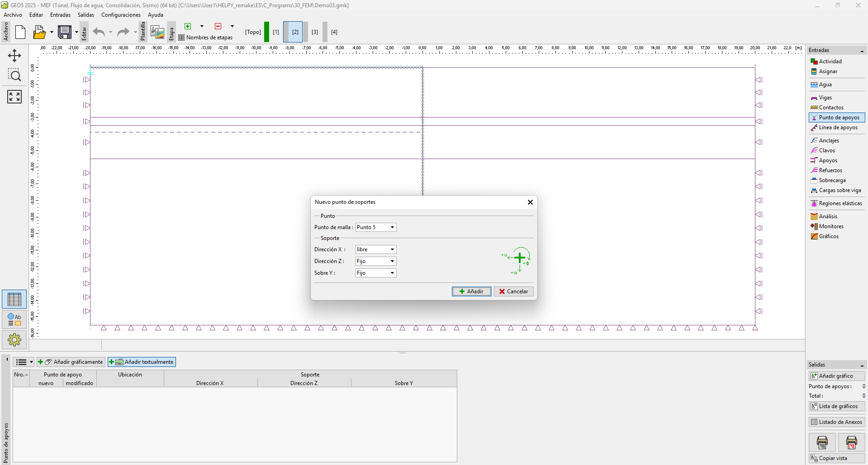This screenshot has height=465, width=868.
Task: Click the remove stage red minus icon
Action: (x=218, y=26)
